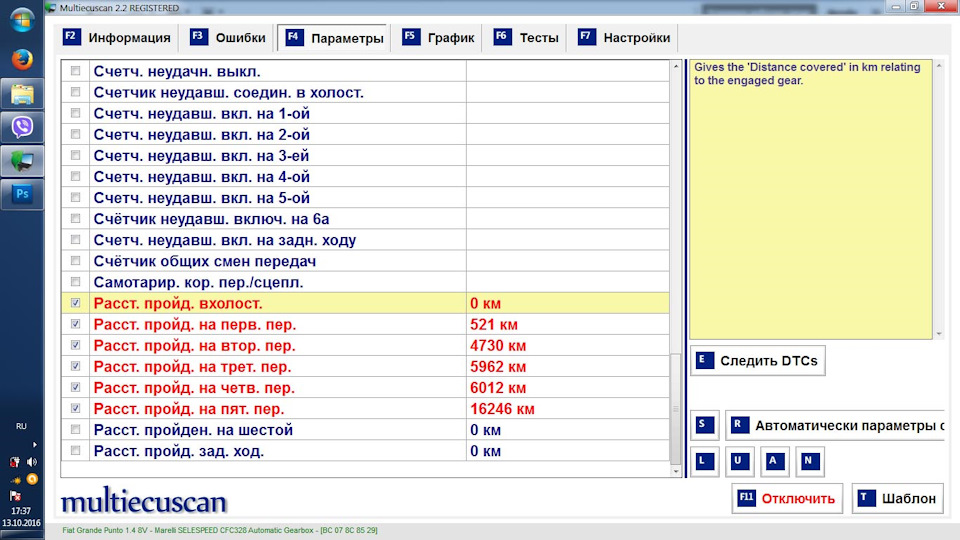
Task: Open the Настройки tab
Action: 624,38
